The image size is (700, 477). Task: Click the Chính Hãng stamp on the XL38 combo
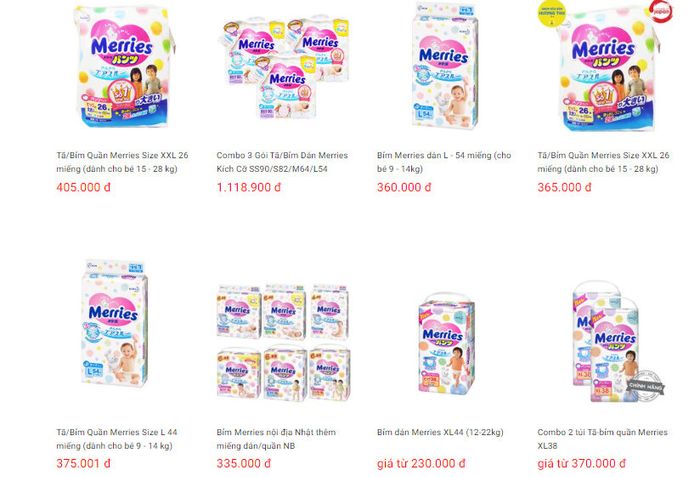[x=646, y=385]
